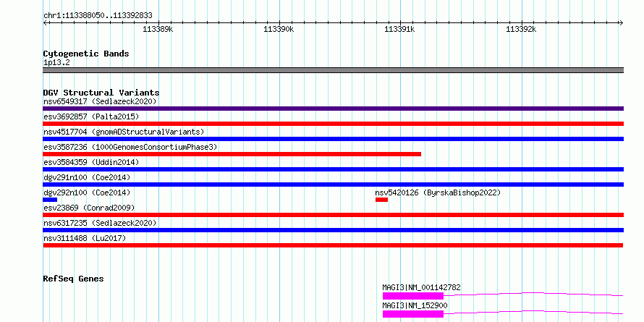Open variant label esv3584359 (Uddin2014)
This screenshot has height=322, width=644.
91,162
